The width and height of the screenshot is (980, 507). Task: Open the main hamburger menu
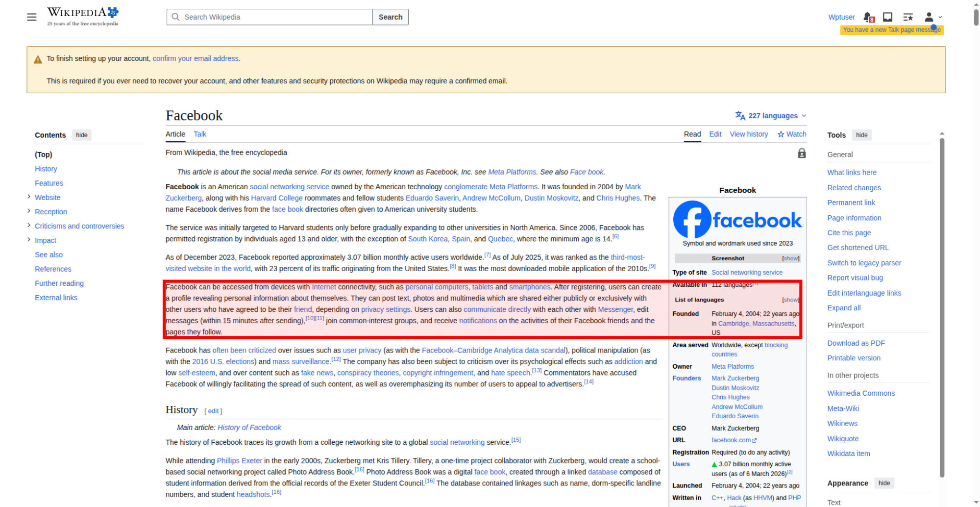tap(32, 17)
